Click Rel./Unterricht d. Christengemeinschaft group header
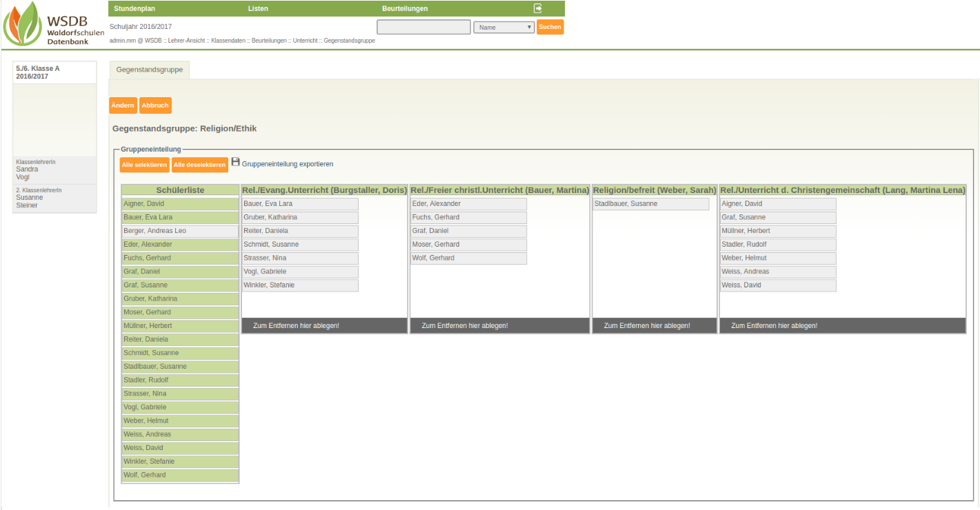The image size is (980, 510). click(842, 190)
